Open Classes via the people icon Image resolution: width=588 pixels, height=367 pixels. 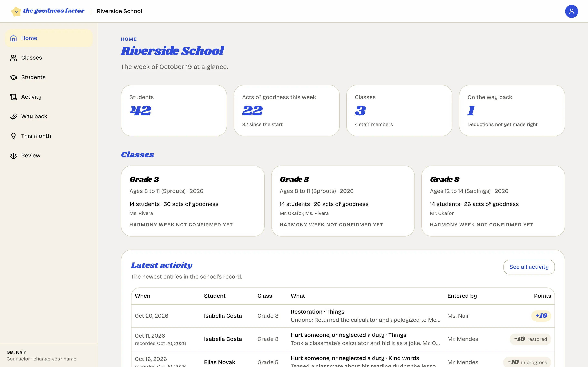[x=13, y=58]
